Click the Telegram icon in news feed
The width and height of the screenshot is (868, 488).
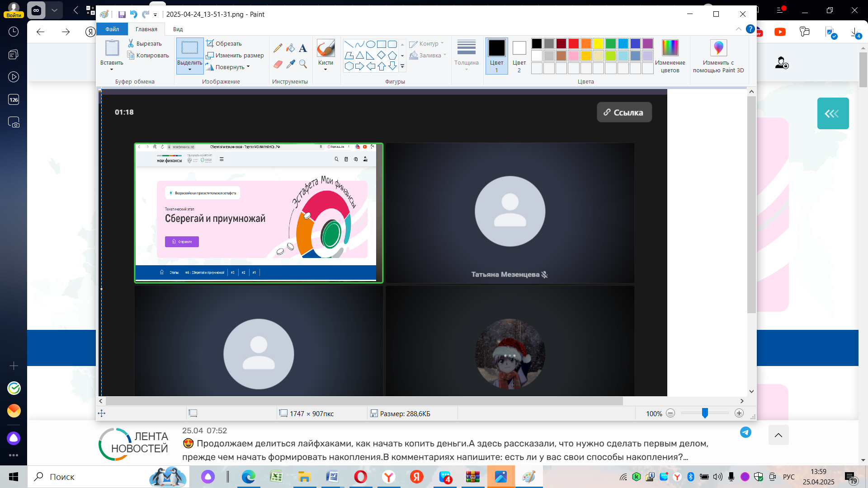(745, 432)
